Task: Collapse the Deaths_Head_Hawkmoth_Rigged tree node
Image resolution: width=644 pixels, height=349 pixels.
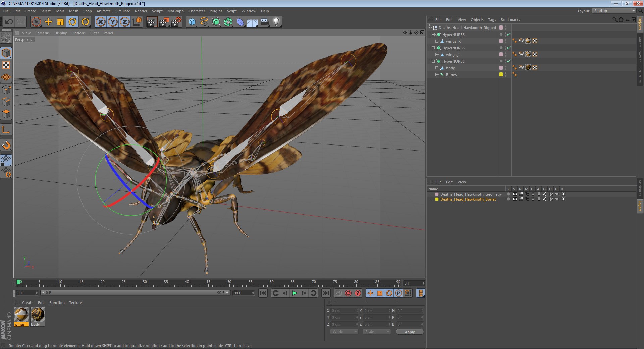Action: [430, 28]
